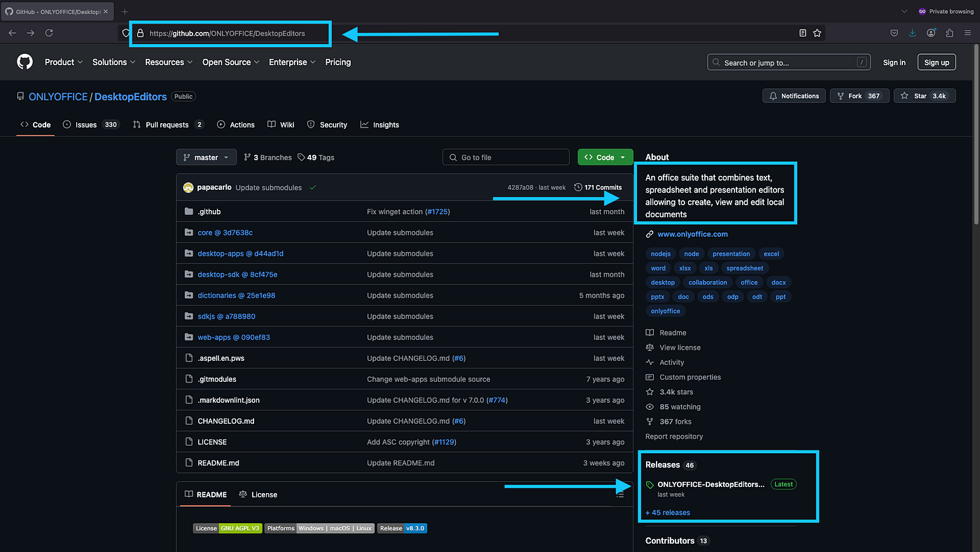This screenshot has width=980, height=552.
Task: Check the green commit status checkmark
Action: click(x=312, y=188)
